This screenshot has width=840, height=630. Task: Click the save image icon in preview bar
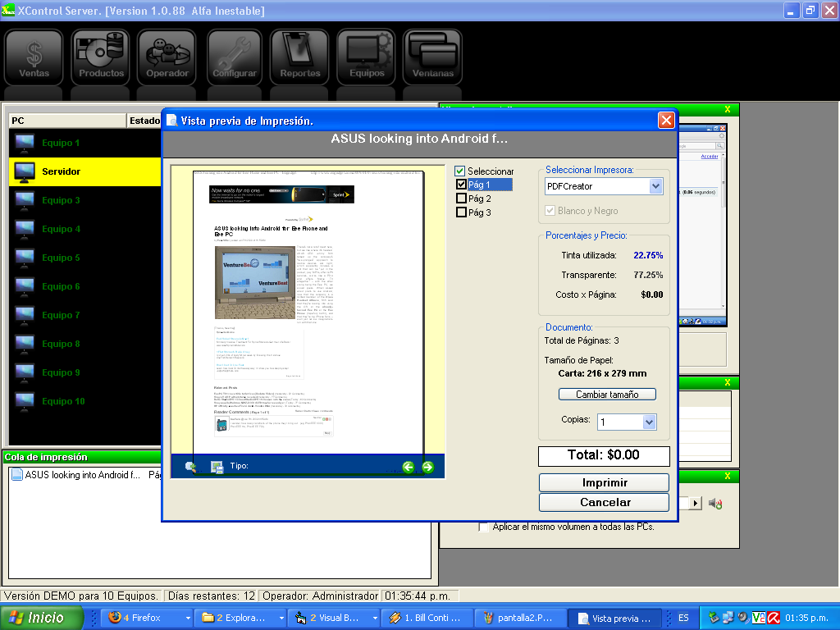pyautogui.click(x=217, y=467)
